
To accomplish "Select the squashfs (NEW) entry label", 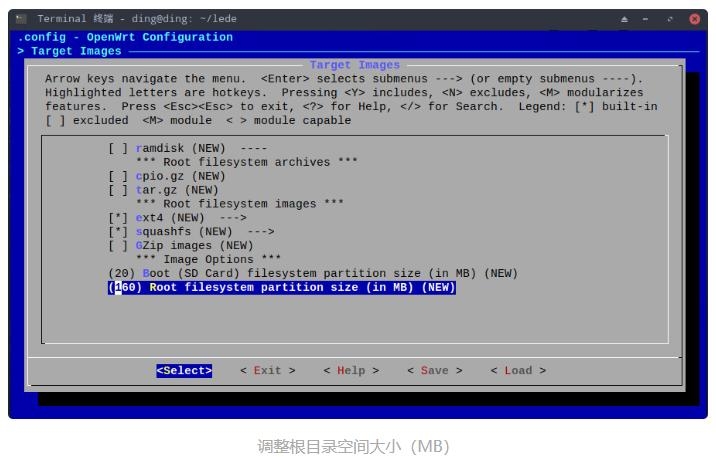I will pyautogui.click(x=184, y=231).
